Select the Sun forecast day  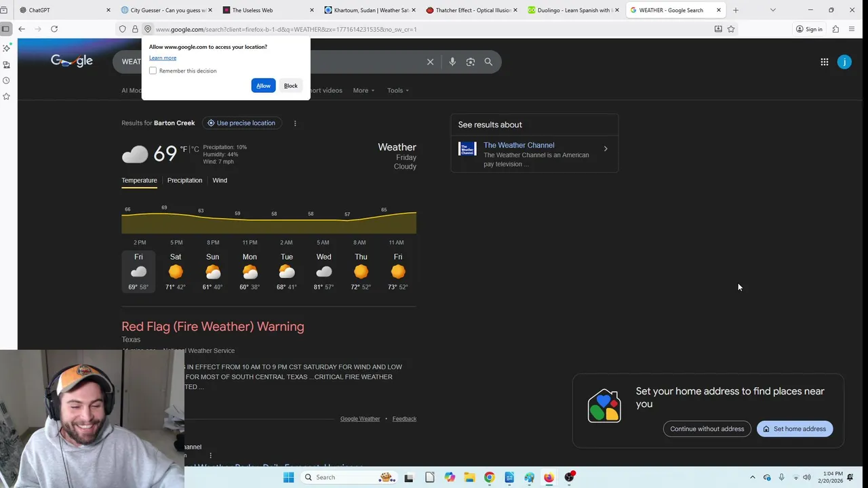[x=212, y=271]
